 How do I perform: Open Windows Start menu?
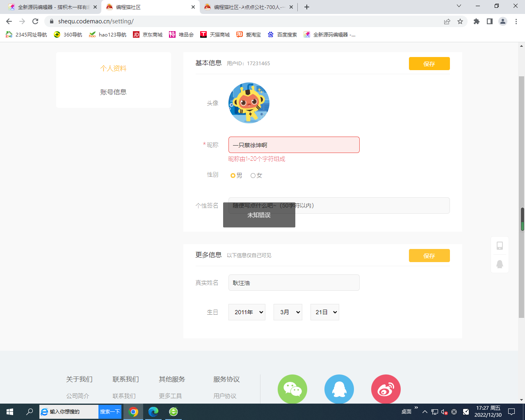point(10,412)
